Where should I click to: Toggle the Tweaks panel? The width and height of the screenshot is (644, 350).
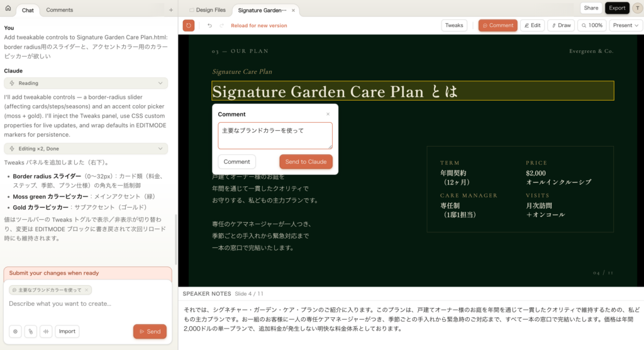click(x=454, y=25)
